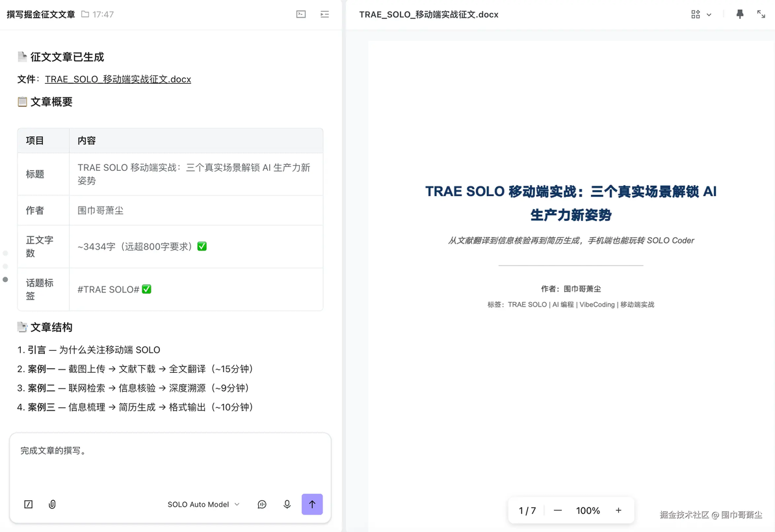Zoom in the document with plus button

click(618, 511)
